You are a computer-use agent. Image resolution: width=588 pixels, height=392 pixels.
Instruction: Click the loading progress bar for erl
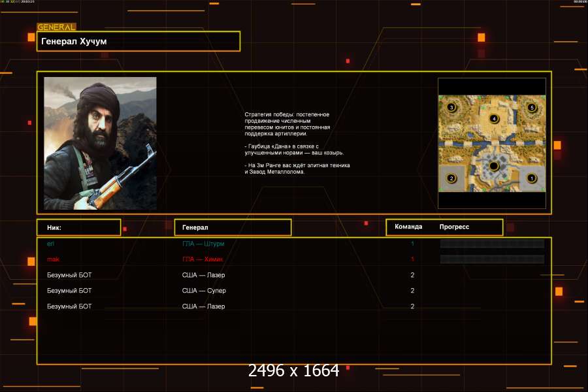pos(492,244)
